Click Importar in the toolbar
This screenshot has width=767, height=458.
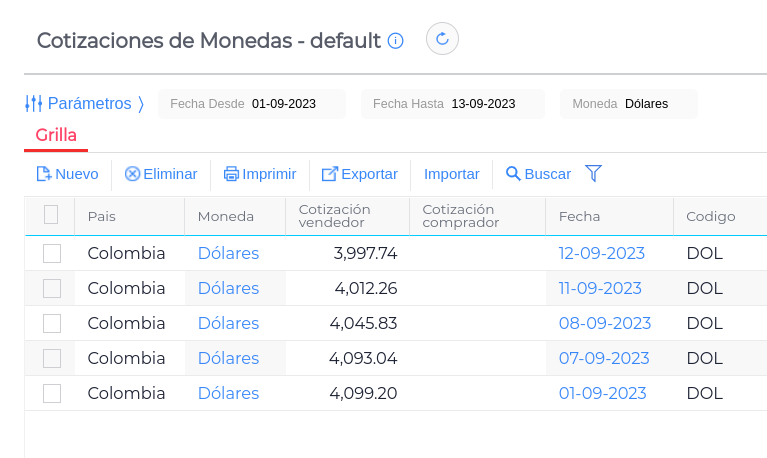[x=452, y=174]
